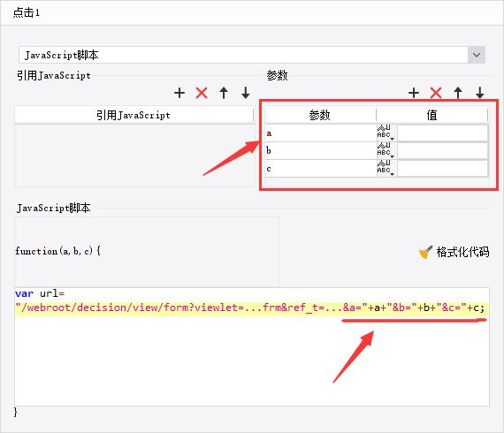Open value type selector for parameter b
This screenshot has height=433, width=504.
[386, 150]
